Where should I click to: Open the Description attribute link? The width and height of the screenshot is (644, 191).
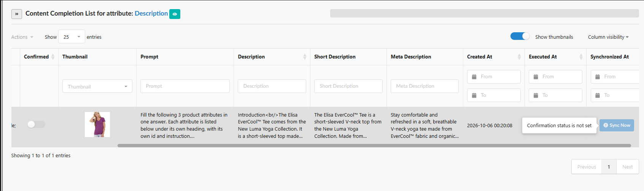[151, 13]
